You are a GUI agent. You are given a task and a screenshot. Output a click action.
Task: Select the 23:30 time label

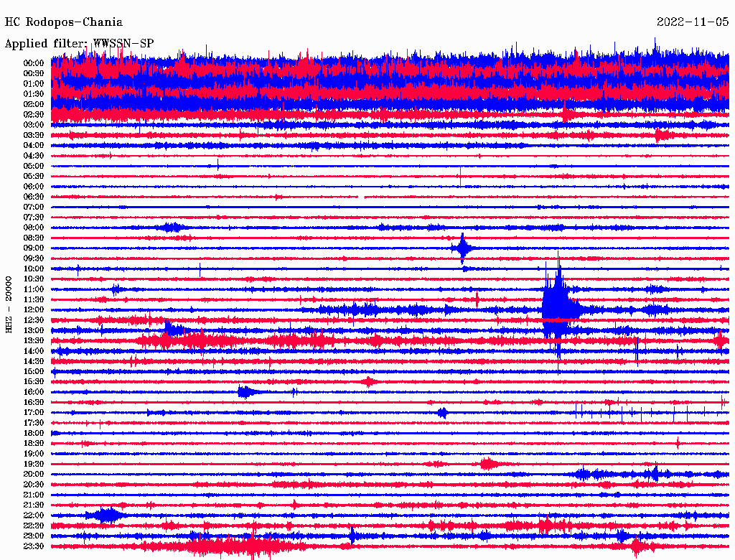34,546
